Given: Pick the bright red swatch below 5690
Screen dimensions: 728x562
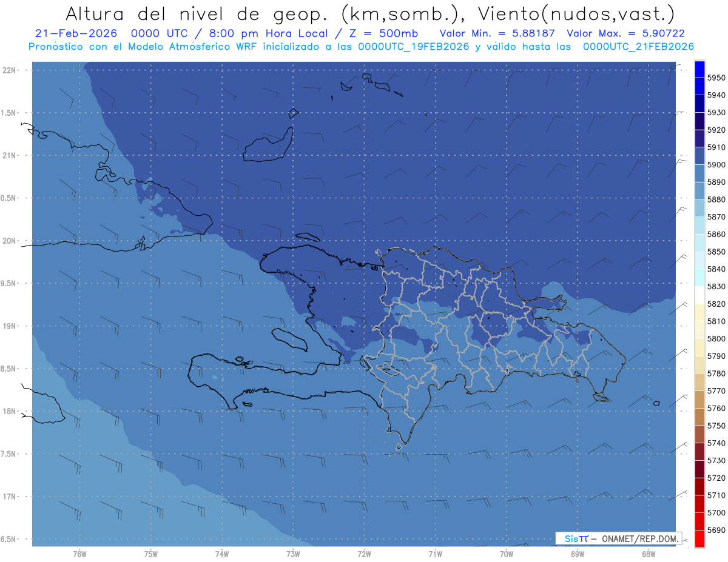Looking at the screenshot, I should [x=699, y=538].
